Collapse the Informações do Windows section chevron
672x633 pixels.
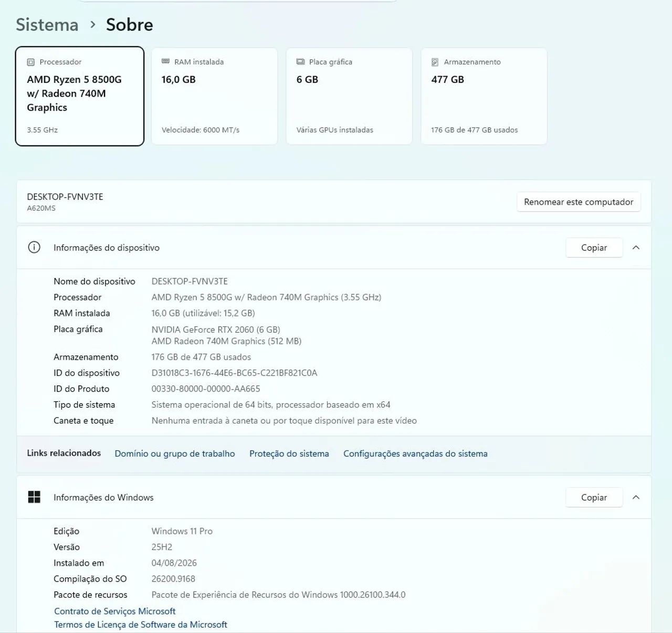coord(636,497)
